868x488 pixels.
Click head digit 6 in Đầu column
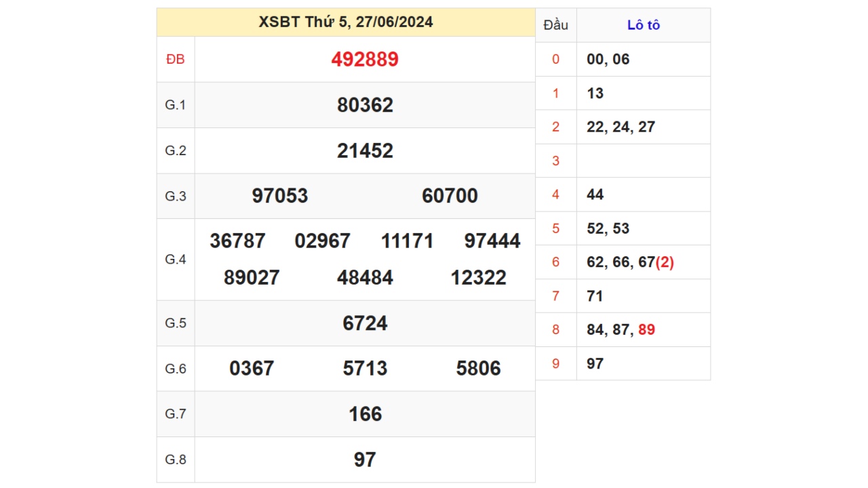click(x=556, y=262)
